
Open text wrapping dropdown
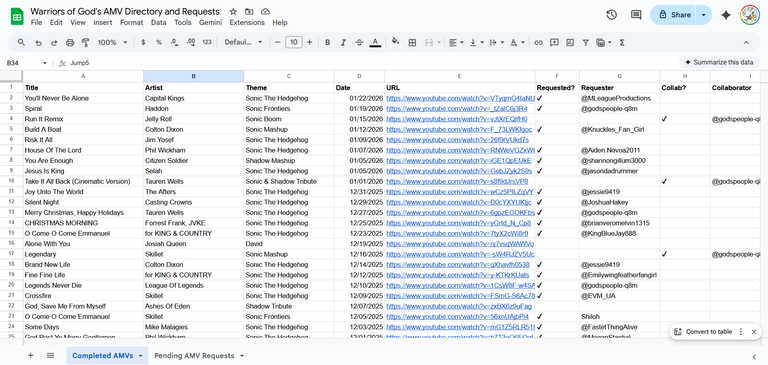click(497, 43)
